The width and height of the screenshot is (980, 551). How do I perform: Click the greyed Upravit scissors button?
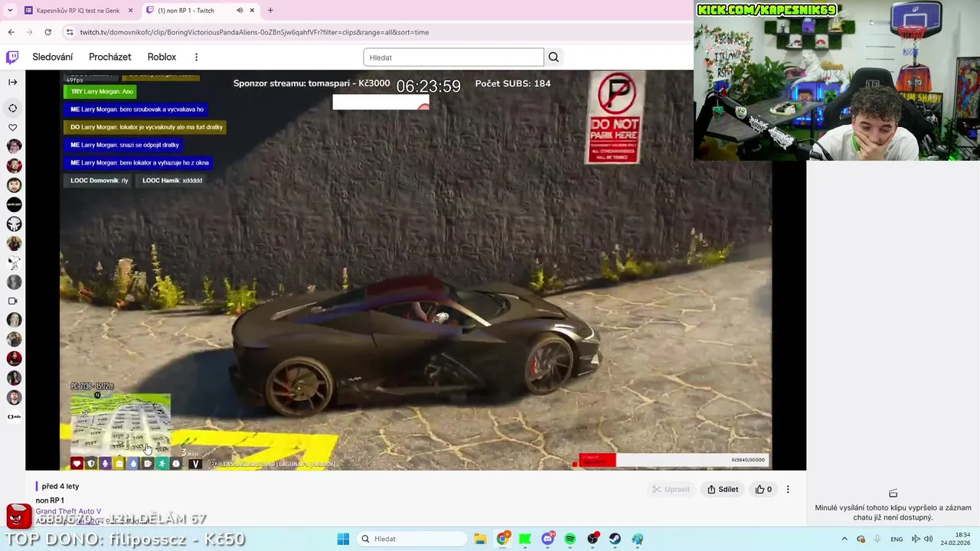pos(671,489)
